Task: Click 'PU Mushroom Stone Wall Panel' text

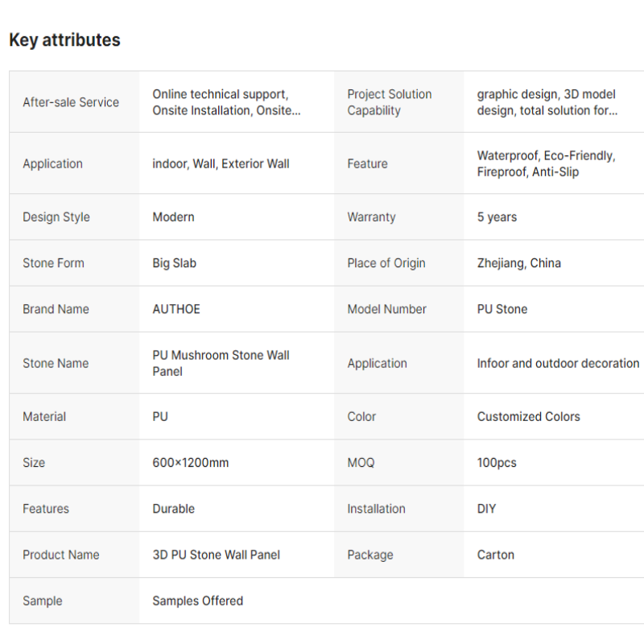Action: coord(221,363)
